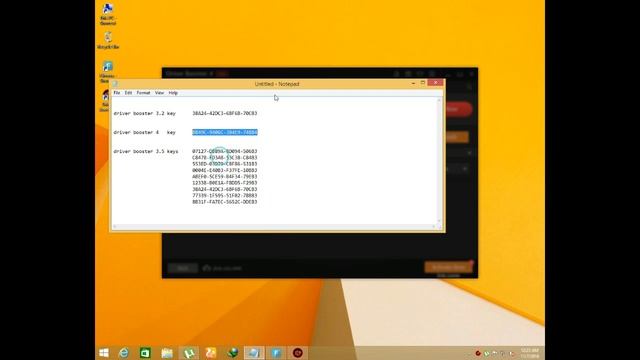Click the Notepad vertical scrollbar down arrow
Image resolution: width=640 pixels, height=360 pixels.
440,221
